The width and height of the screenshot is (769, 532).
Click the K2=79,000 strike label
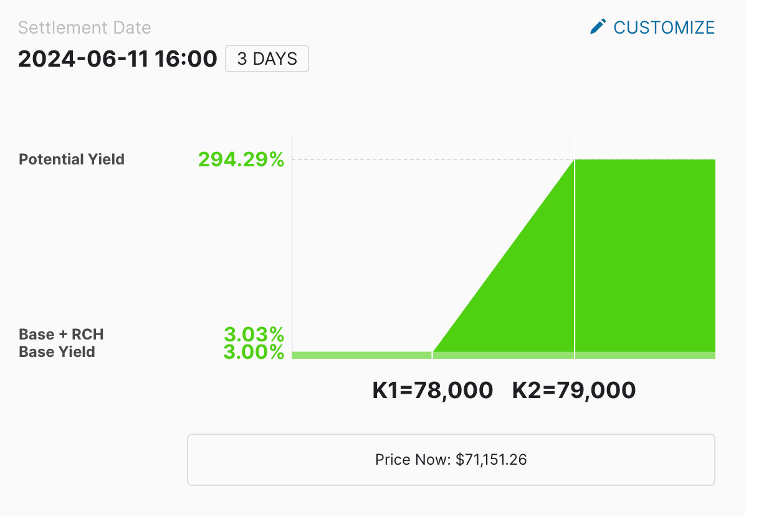tap(574, 391)
